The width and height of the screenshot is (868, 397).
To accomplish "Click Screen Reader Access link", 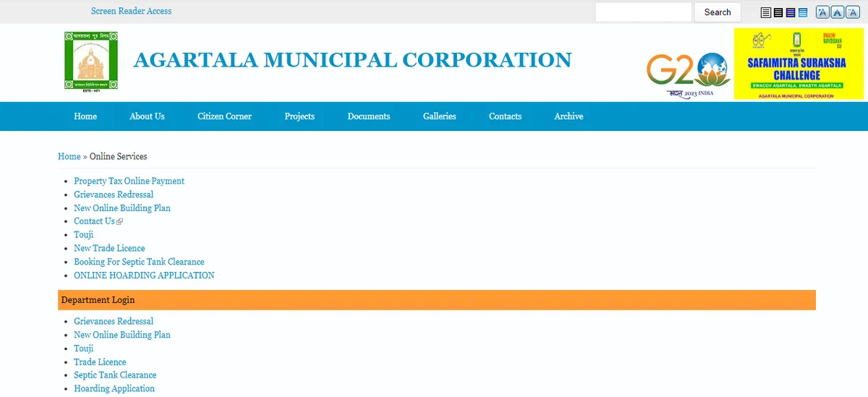I will pyautogui.click(x=131, y=11).
